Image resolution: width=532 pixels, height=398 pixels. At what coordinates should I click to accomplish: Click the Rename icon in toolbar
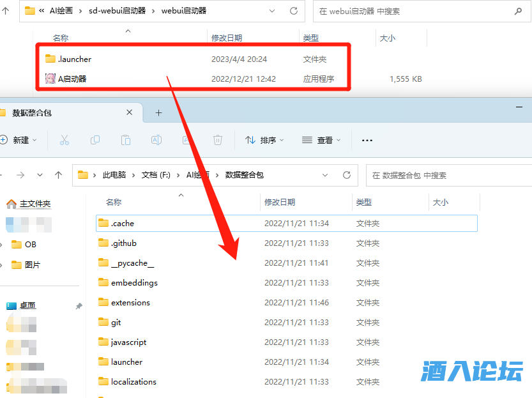(156, 140)
